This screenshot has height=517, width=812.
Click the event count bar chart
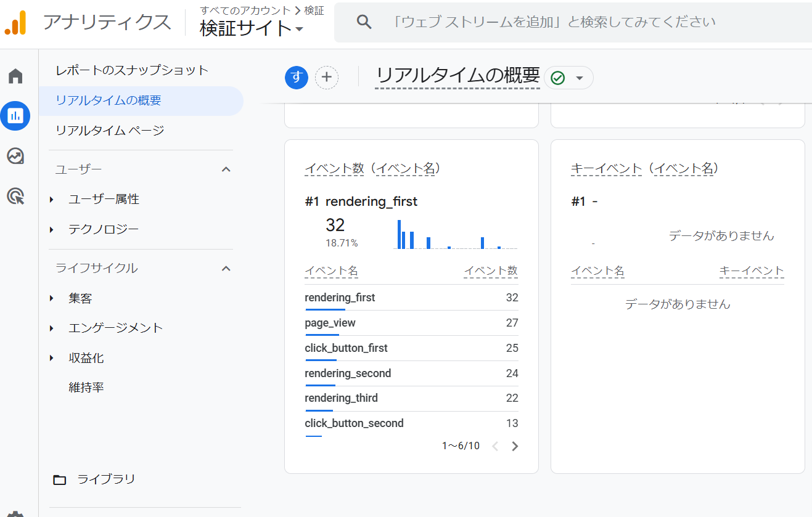pos(455,234)
